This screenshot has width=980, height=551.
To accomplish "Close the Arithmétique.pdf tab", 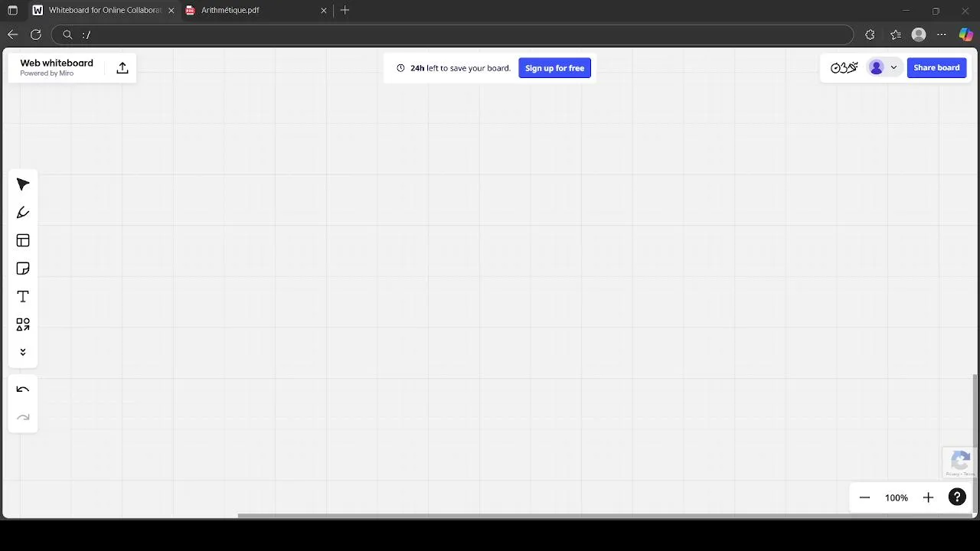I will [x=324, y=11].
